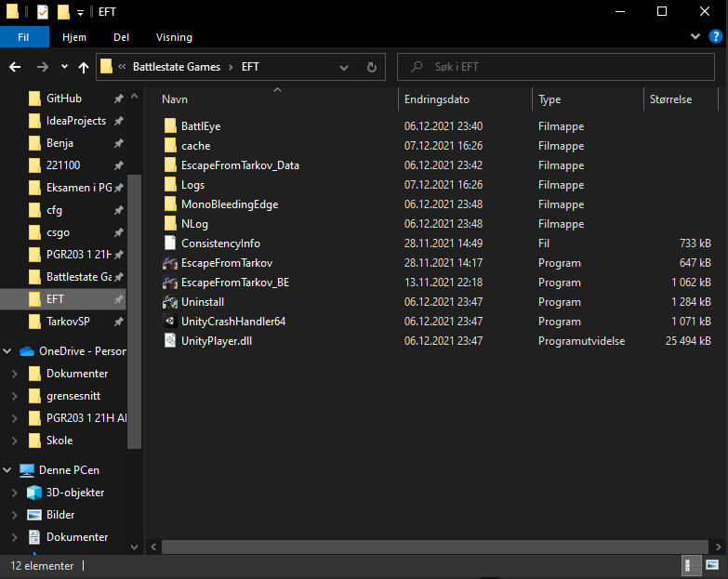Expand the 3D-objekter node

[14, 493]
